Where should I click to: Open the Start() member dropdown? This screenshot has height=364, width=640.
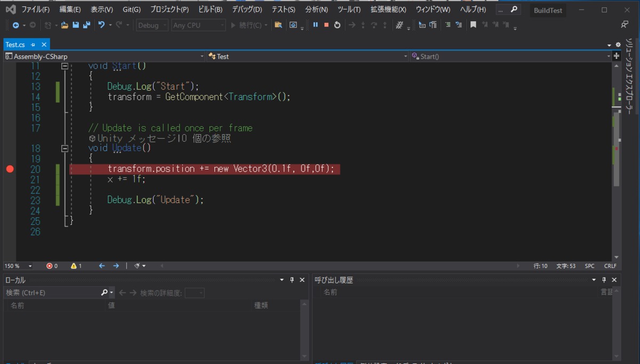coord(511,56)
